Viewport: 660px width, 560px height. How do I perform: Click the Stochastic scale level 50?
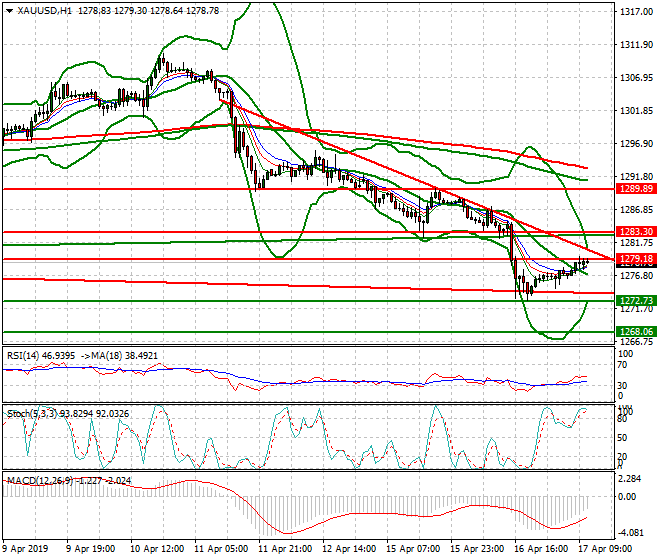[622, 438]
